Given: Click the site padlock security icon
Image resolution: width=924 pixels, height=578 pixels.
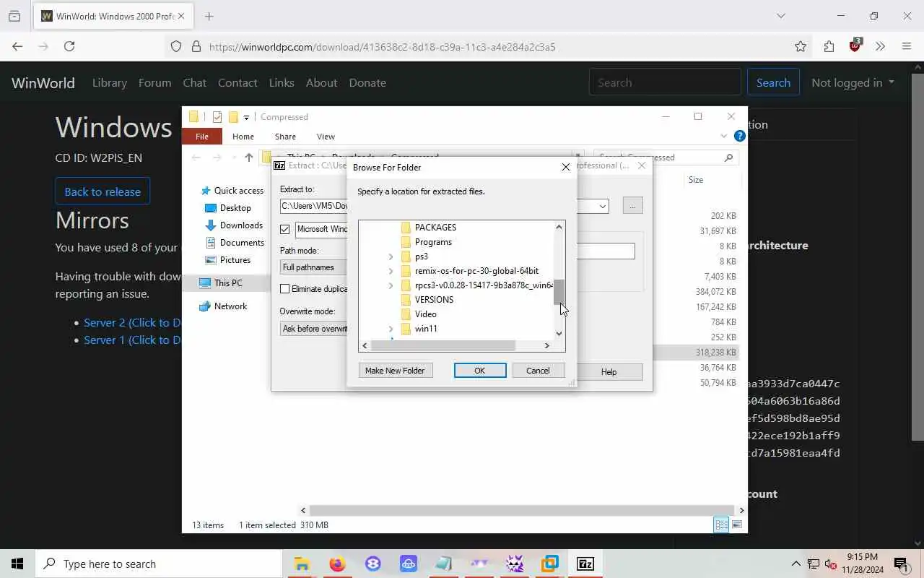Looking at the screenshot, I should pos(196,46).
